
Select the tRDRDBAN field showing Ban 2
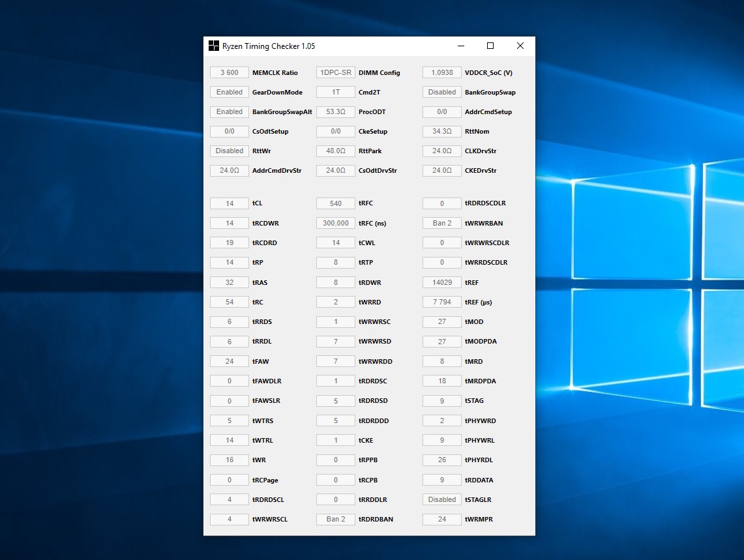(x=336, y=519)
